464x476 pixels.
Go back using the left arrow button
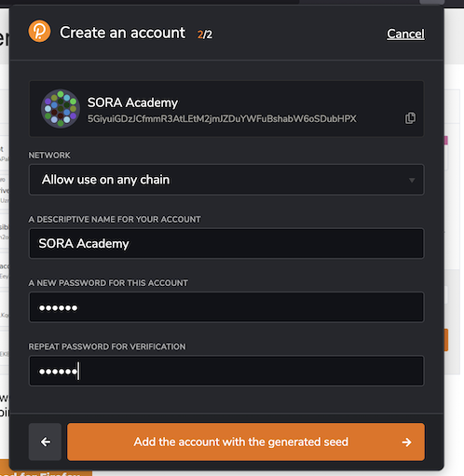(45, 442)
